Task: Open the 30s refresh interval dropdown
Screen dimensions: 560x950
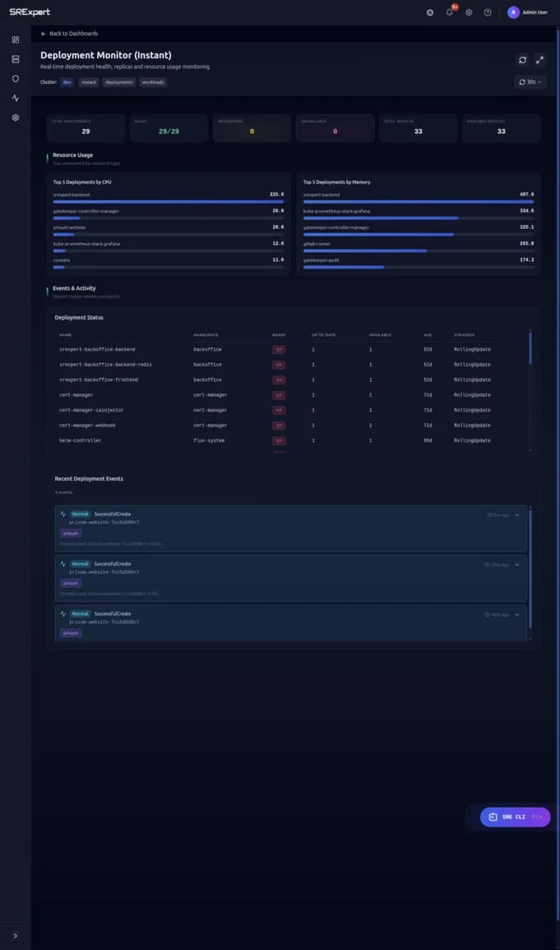Action: pos(530,82)
